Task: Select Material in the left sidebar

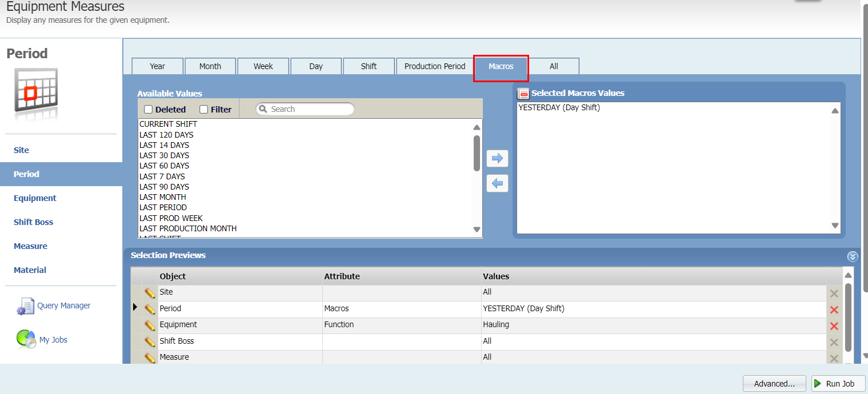Action: (x=30, y=270)
